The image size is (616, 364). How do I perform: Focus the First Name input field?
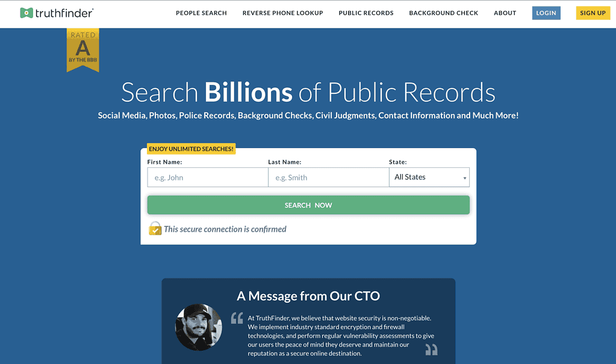(x=207, y=177)
